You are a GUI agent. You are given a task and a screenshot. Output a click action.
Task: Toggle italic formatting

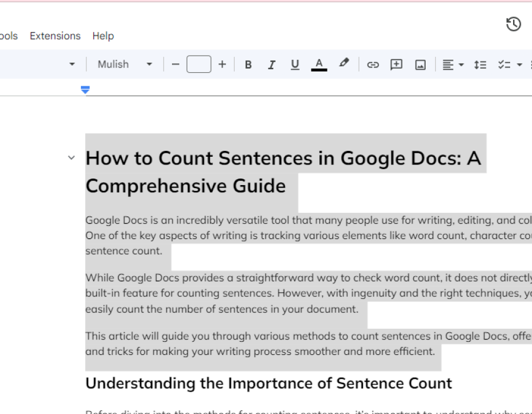(271, 64)
